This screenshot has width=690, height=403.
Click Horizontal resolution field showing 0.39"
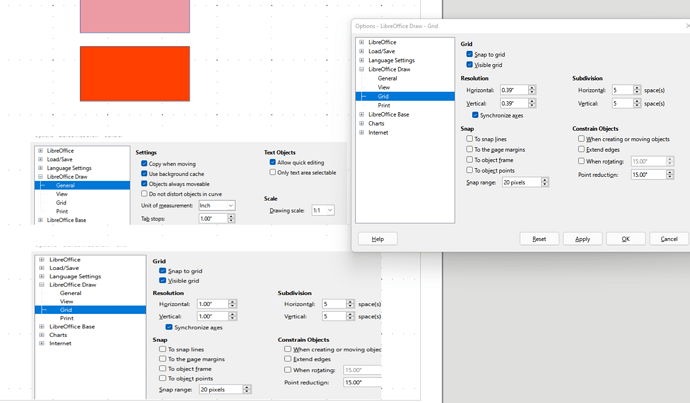(514, 90)
